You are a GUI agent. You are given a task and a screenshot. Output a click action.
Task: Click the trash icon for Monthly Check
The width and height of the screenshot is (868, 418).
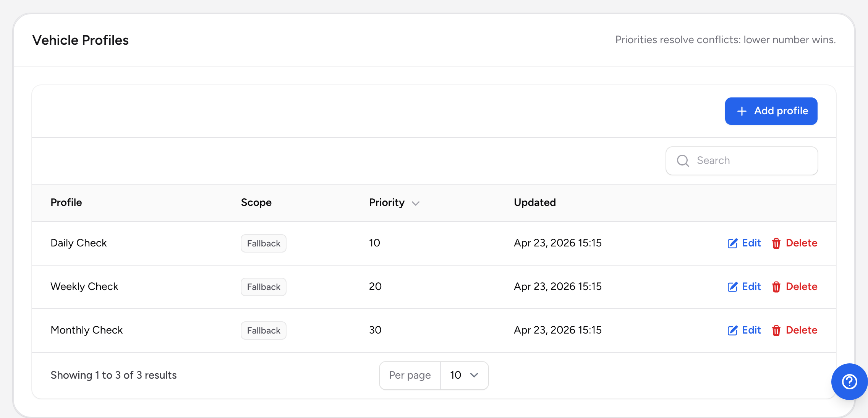(776, 331)
